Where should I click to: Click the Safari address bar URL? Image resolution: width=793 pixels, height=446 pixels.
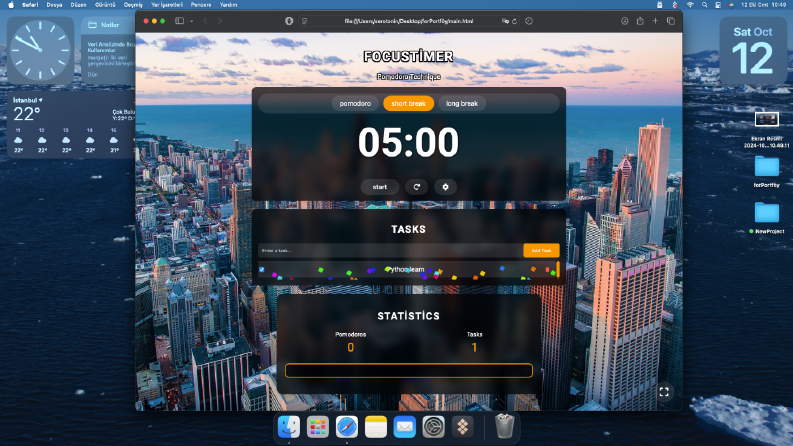point(409,21)
